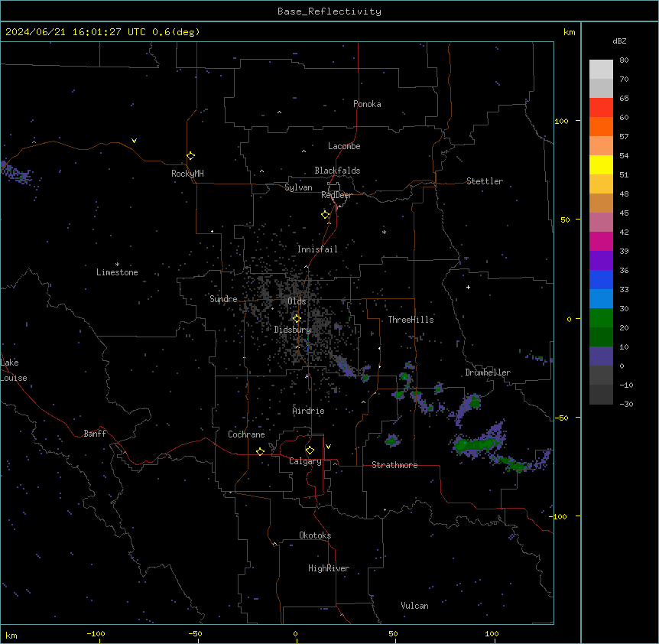
Task: Click the Stettler city label
Action: (485, 181)
